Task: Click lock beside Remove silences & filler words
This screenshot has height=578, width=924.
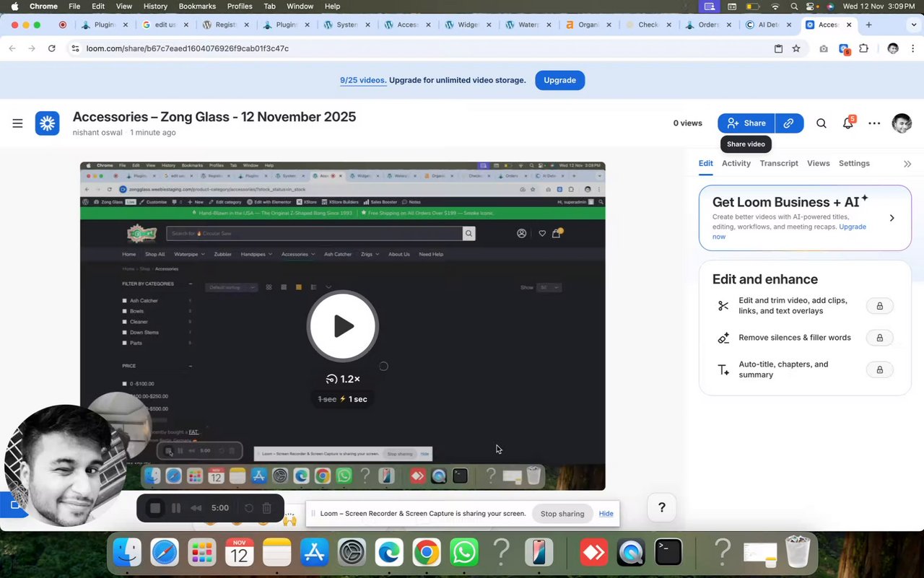Action: pyautogui.click(x=879, y=338)
